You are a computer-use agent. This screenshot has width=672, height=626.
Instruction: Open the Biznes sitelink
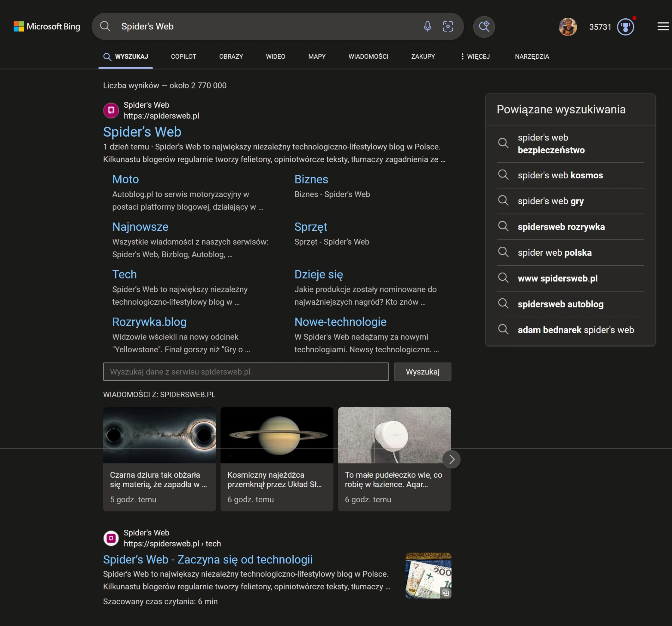click(x=311, y=179)
